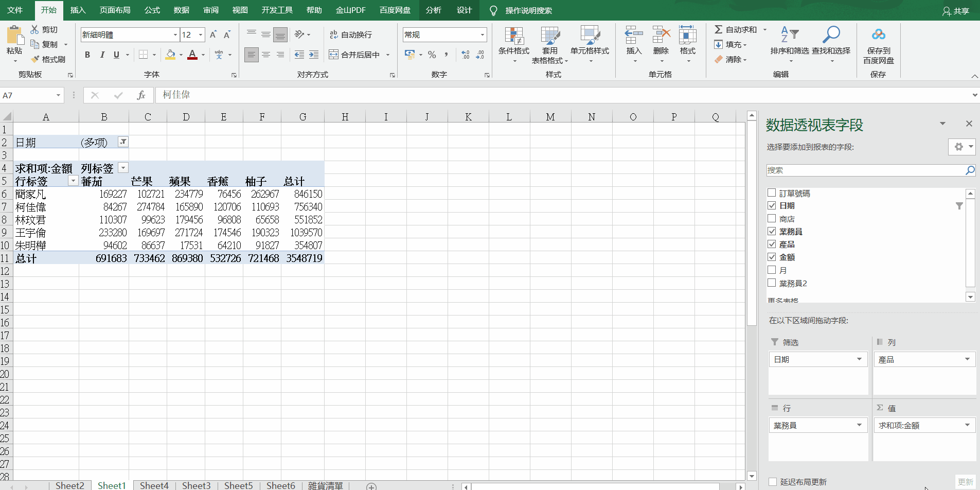Open the 日期 filter dropdown in cell B2

(x=123, y=142)
